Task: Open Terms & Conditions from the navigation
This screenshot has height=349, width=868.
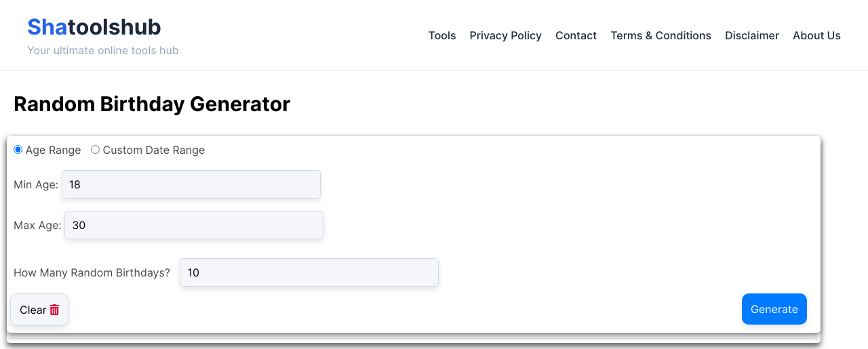Action: [660, 35]
